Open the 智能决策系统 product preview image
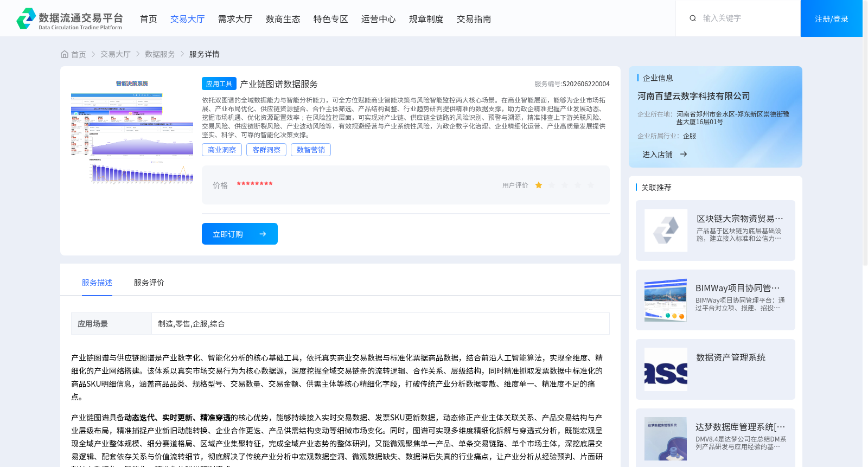 click(x=132, y=132)
